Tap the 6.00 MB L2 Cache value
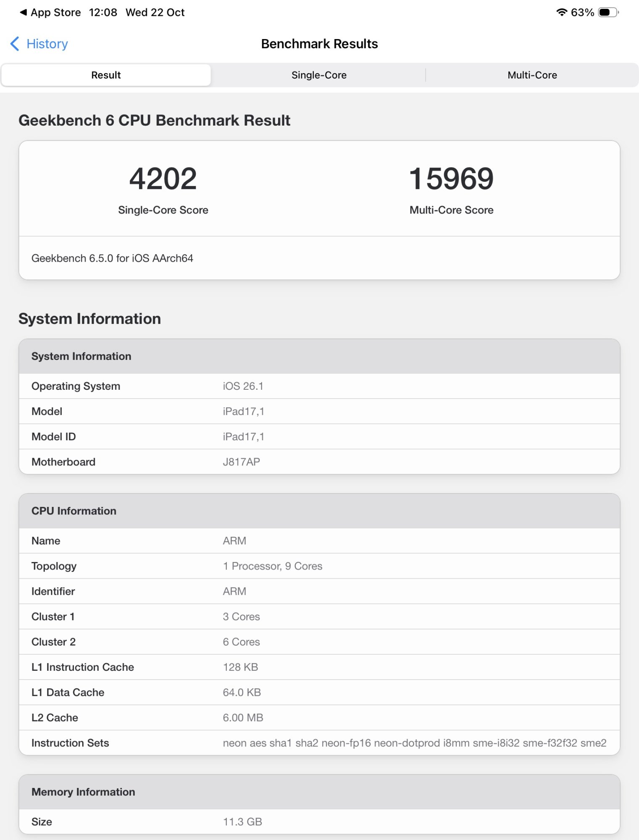This screenshot has width=639, height=840. point(243,717)
